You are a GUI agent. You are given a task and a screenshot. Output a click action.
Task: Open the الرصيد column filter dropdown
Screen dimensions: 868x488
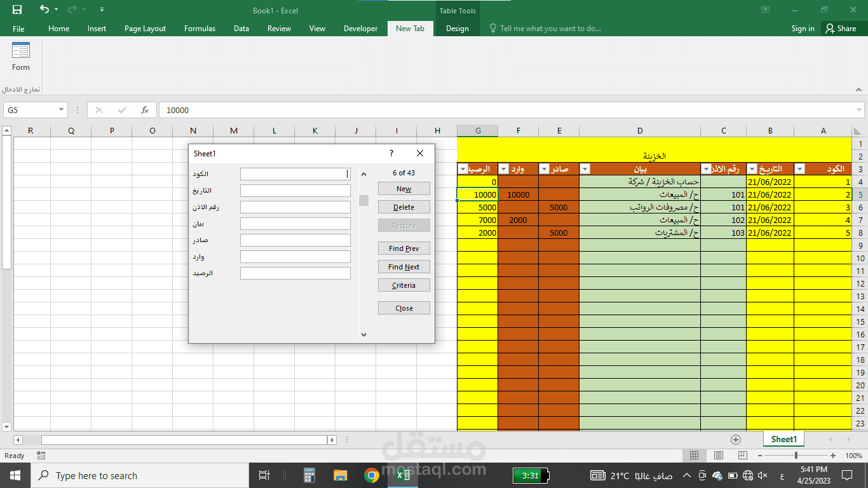click(463, 169)
